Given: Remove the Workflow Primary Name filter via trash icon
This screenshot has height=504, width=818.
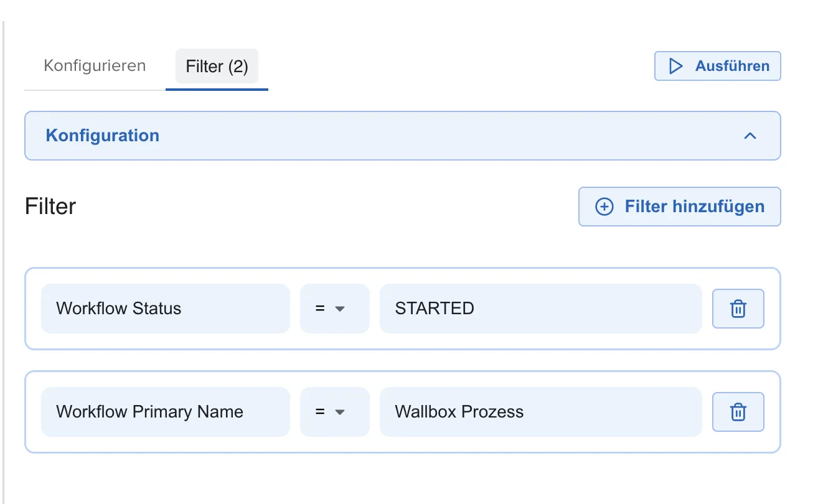Looking at the screenshot, I should click(x=738, y=412).
